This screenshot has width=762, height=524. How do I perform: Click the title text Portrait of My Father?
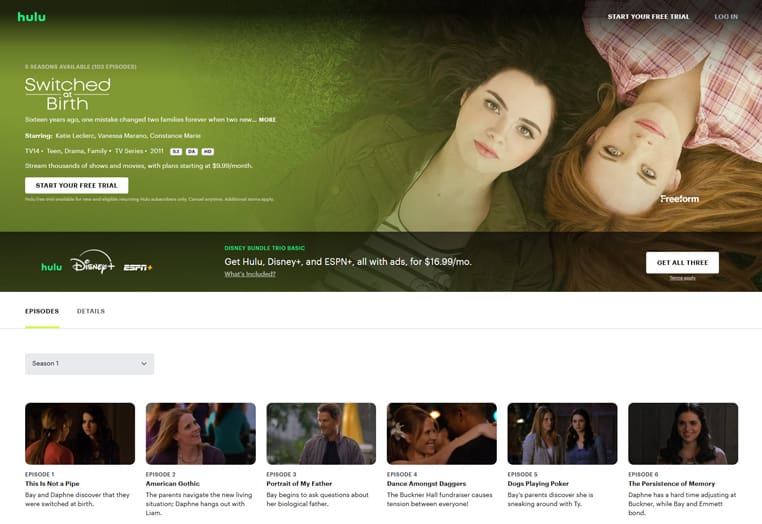coord(299,484)
